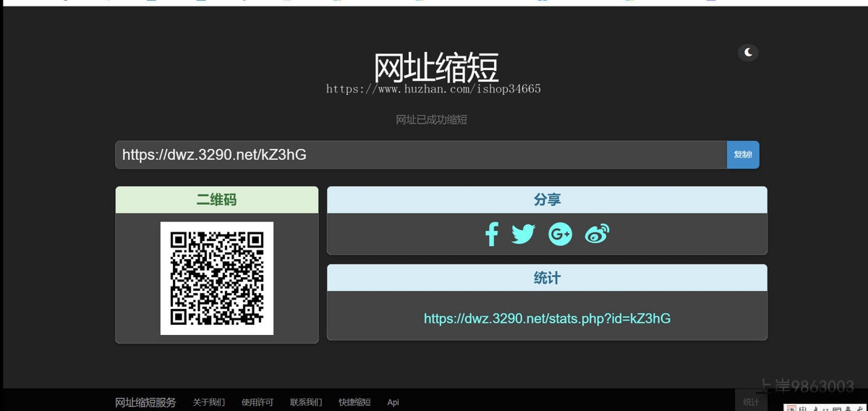This screenshot has height=411, width=868.
Task: Click the shortened URL input field
Action: (x=420, y=155)
